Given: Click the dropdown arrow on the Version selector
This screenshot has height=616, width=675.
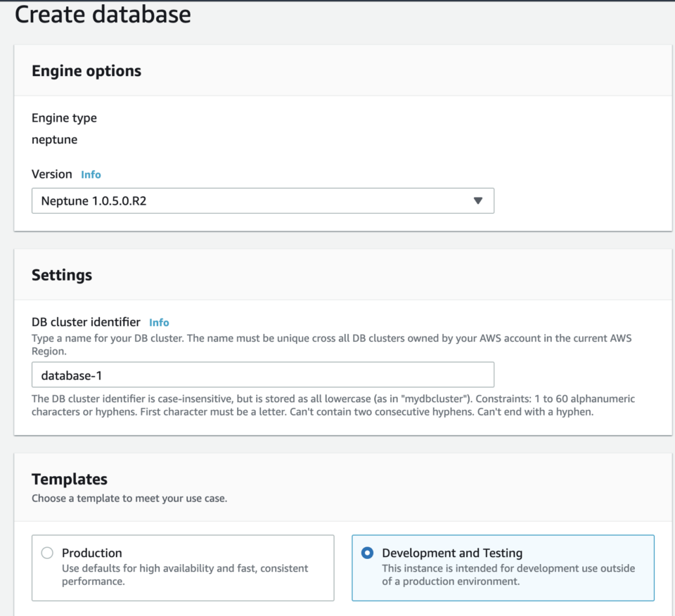Looking at the screenshot, I should [479, 200].
